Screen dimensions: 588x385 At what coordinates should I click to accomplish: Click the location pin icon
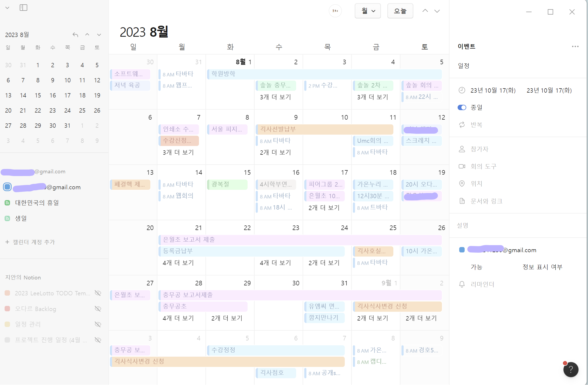[462, 184]
